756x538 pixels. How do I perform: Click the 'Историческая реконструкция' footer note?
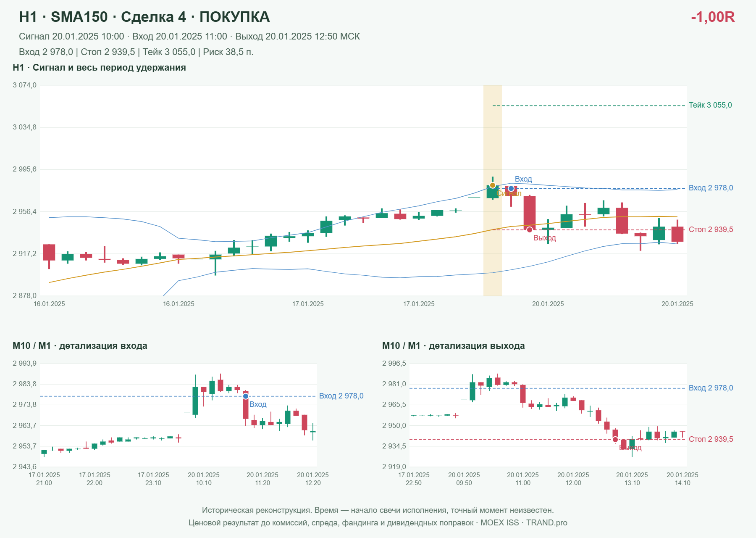click(x=378, y=510)
